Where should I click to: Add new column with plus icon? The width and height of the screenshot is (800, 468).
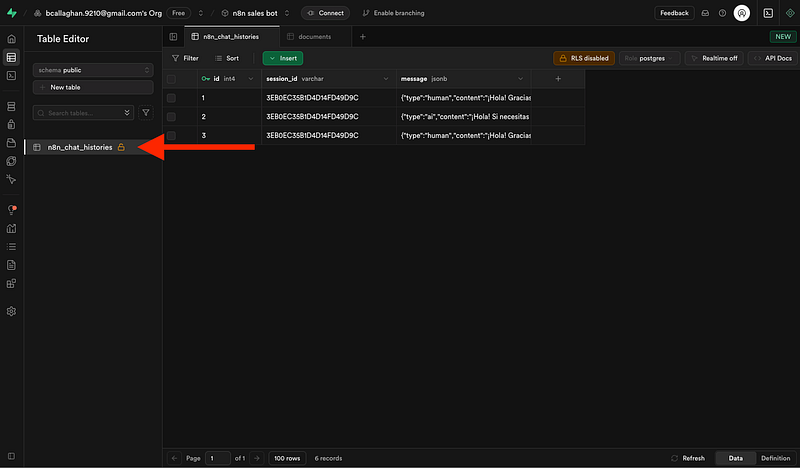point(558,78)
